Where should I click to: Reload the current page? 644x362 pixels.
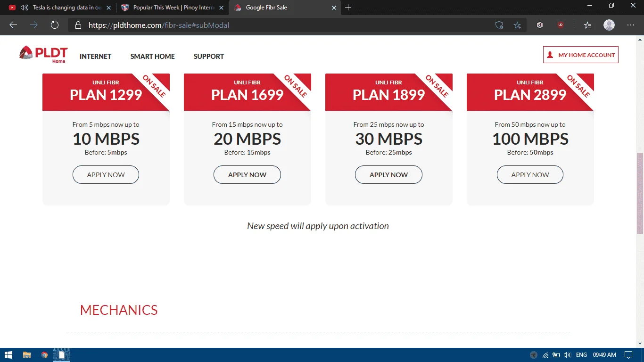tap(55, 25)
